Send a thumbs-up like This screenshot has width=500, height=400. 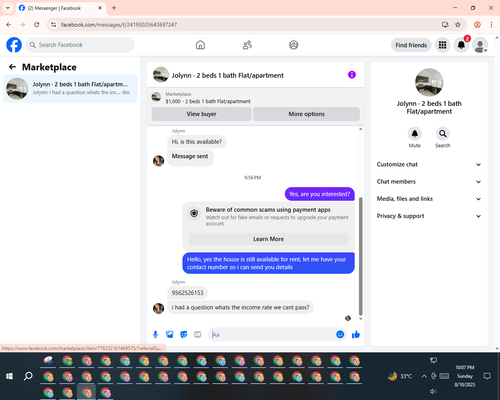356,334
